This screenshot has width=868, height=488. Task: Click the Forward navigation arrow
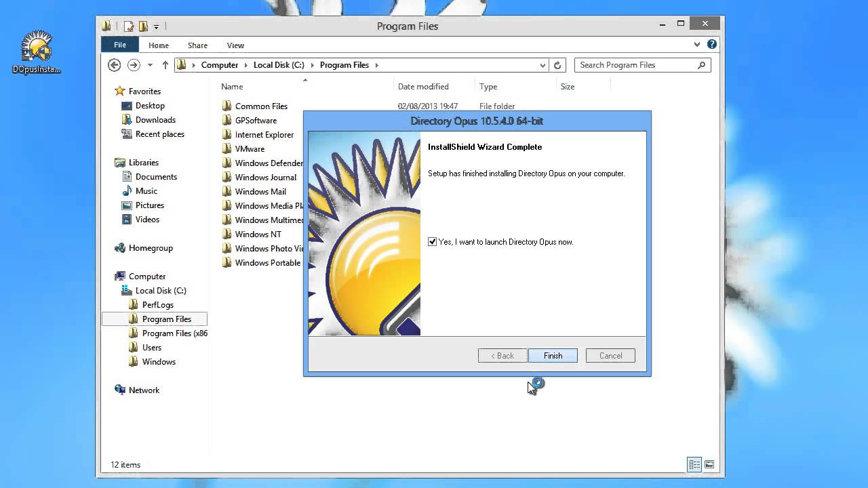click(134, 65)
